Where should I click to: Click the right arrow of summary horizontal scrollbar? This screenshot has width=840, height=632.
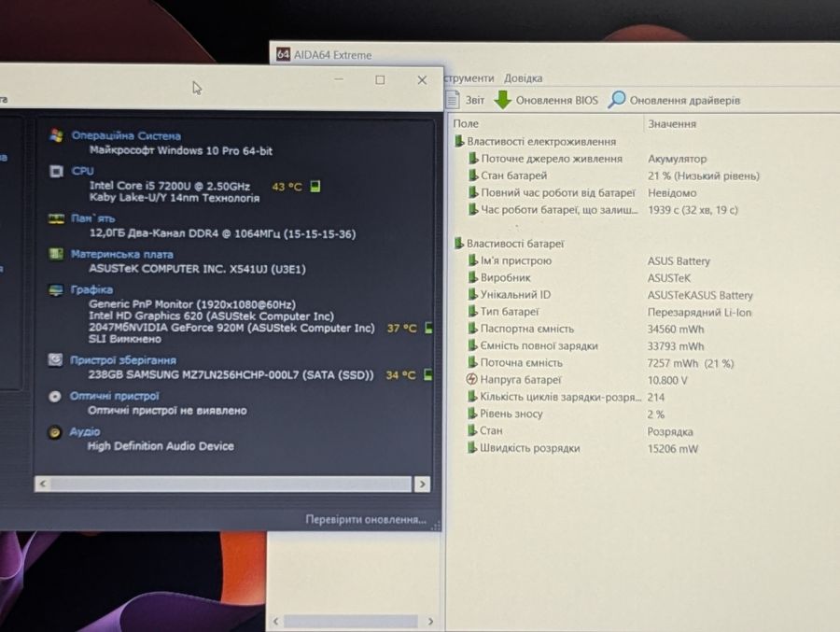tap(422, 485)
